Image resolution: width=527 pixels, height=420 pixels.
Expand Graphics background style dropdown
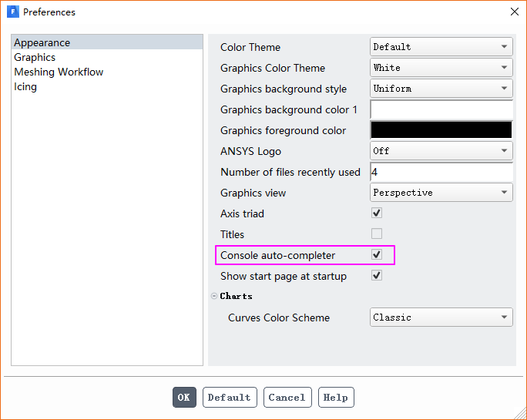click(x=441, y=89)
